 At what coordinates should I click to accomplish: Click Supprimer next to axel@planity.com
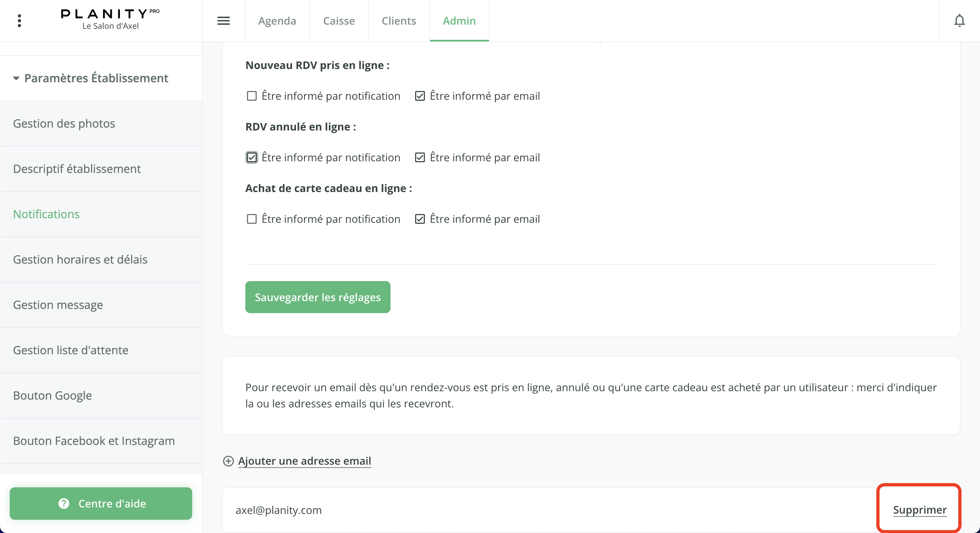click(x=919, y=509)
